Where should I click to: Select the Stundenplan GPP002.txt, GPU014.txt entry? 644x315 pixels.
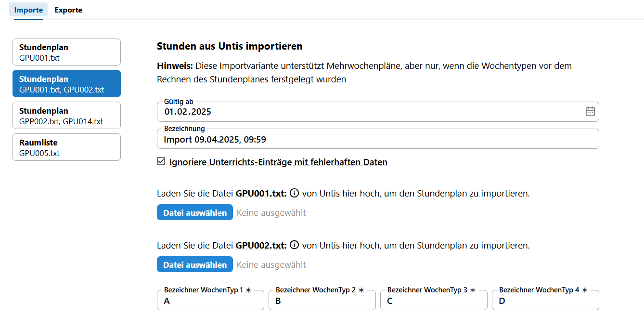tap(66, 115)
